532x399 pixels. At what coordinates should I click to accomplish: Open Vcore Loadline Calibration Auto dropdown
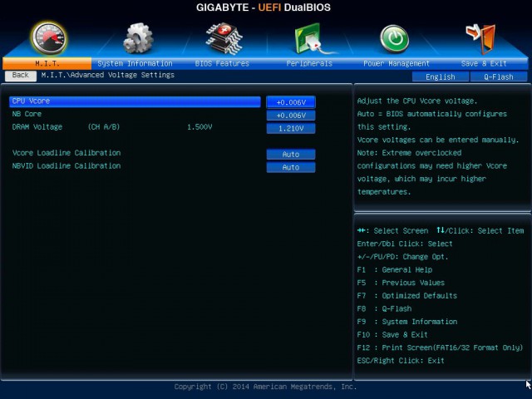(291, 155)
